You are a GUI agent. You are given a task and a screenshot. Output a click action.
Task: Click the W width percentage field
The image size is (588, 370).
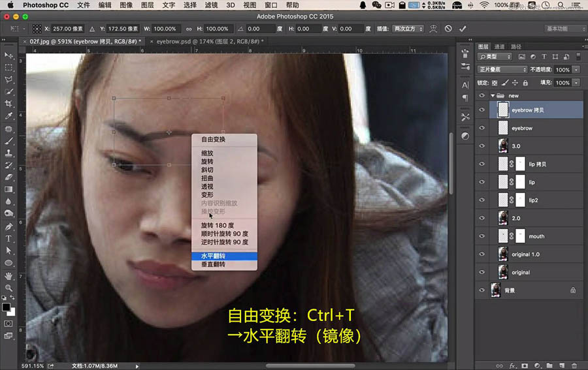(x=165, y=29)
